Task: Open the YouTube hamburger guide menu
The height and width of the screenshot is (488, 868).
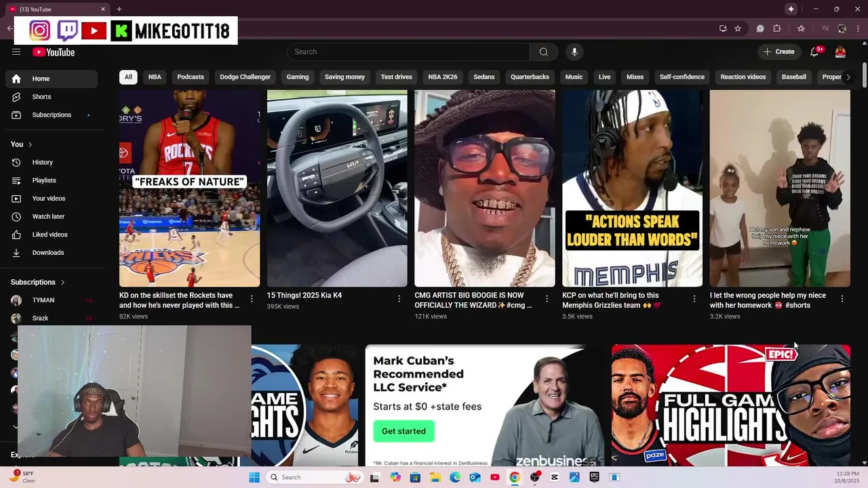Action: point(16,52)
